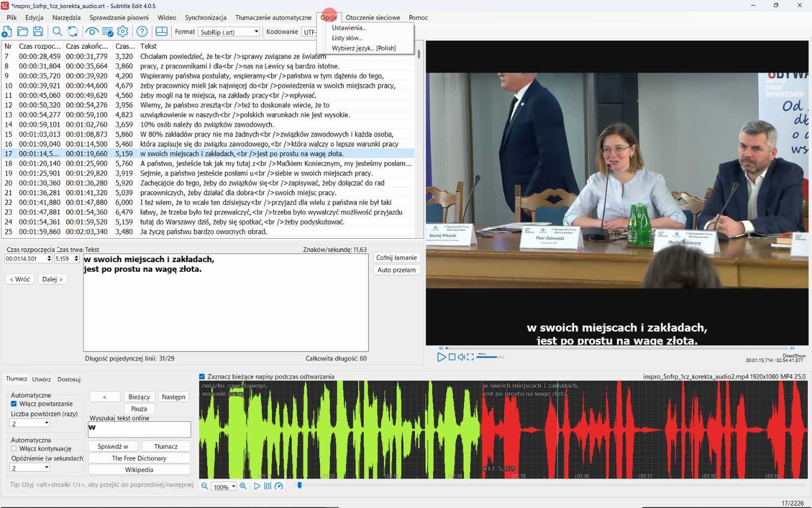Switch video player to fullscreen
This screenshot has height=508, width=812.
[x=470, y=357]
